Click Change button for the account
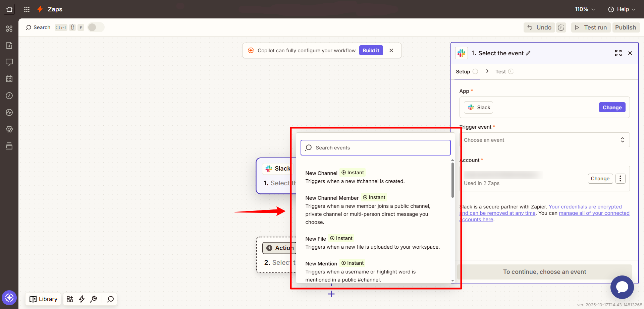The width and height of the screenshot is (644, 309). [600, 179]
